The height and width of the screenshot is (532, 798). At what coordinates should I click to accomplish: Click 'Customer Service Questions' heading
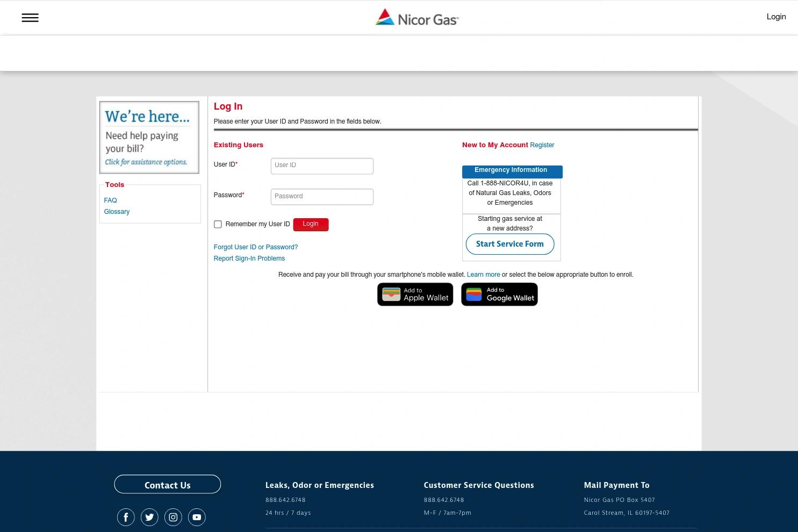point(479,485)
